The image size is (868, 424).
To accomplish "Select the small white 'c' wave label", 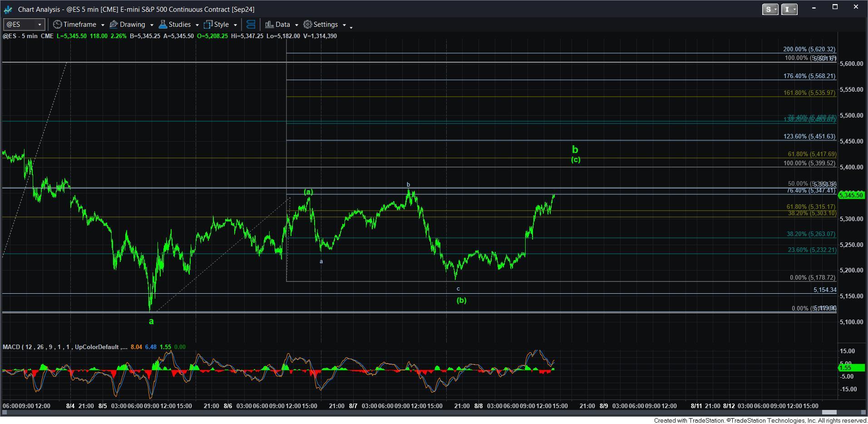I will tap(458, 289).
